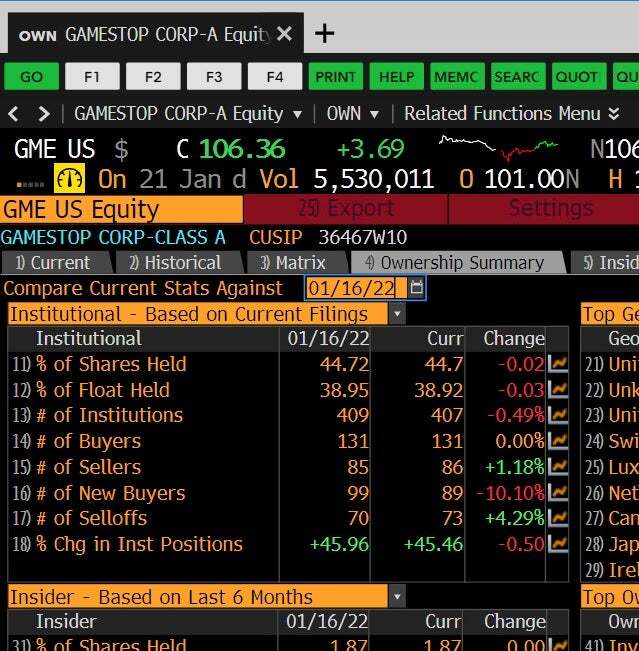Click the volume value 5,530,011

[x=374, y=179]
